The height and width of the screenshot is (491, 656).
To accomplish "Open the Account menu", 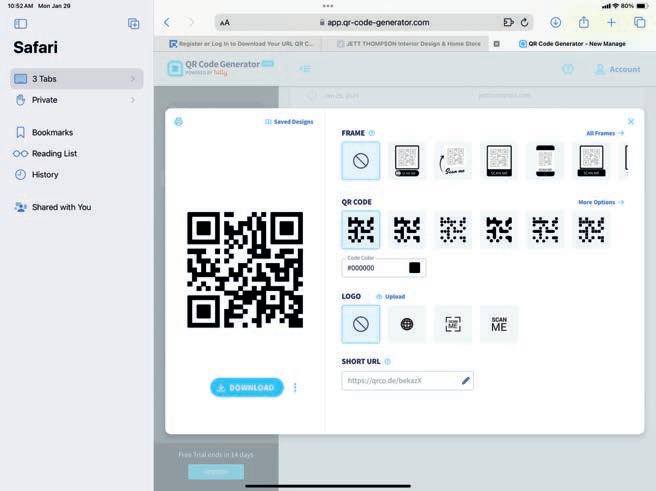I will tap(618, 69).
